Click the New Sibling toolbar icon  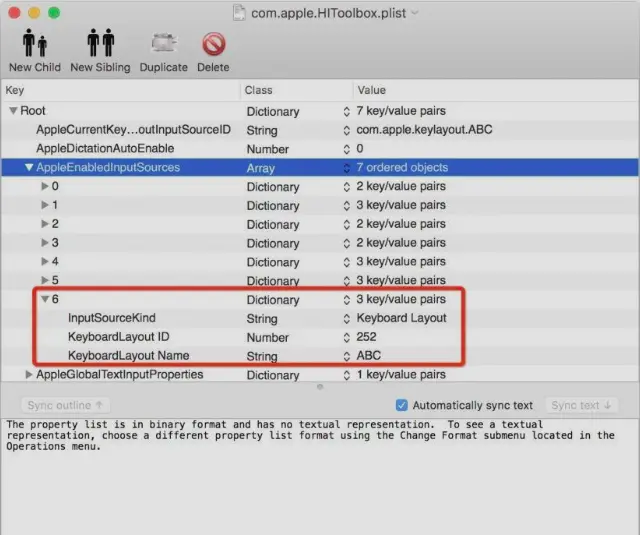(100, 43)
